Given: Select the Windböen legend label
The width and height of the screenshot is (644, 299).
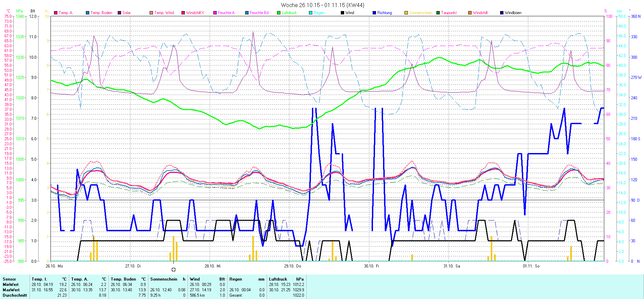Looking at the screenshot, I should [513, 13].
